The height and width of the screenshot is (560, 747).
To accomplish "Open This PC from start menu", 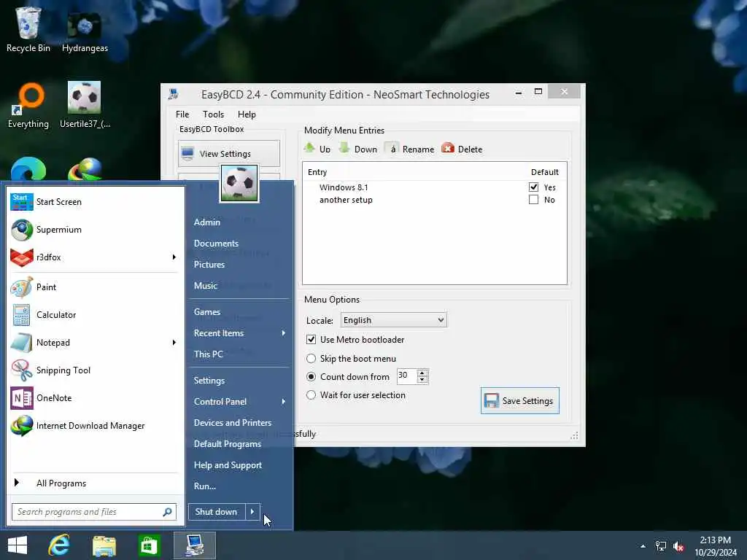I will pos(208,354).
